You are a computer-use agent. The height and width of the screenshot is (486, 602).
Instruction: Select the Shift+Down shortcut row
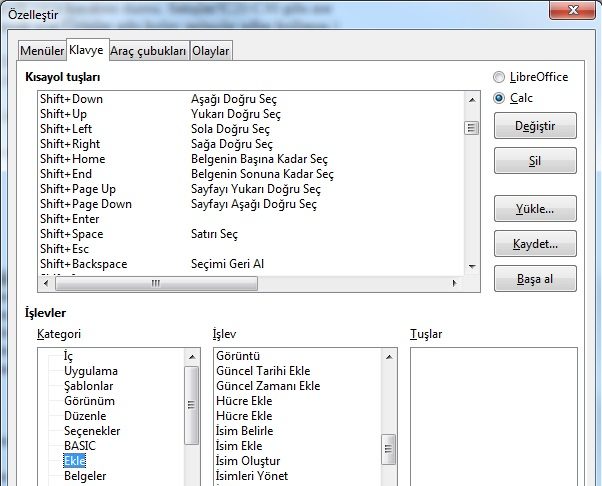pos(71,99)
